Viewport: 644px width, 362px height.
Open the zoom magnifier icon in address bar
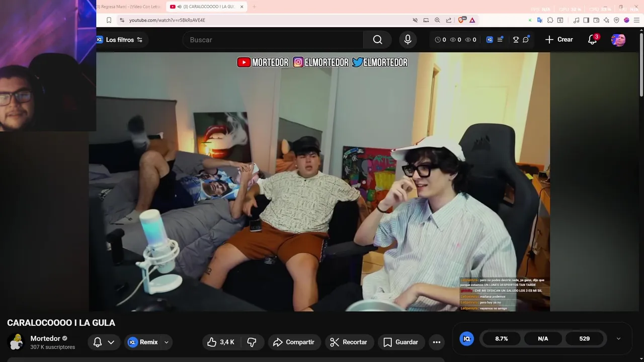tap(437, 20)
